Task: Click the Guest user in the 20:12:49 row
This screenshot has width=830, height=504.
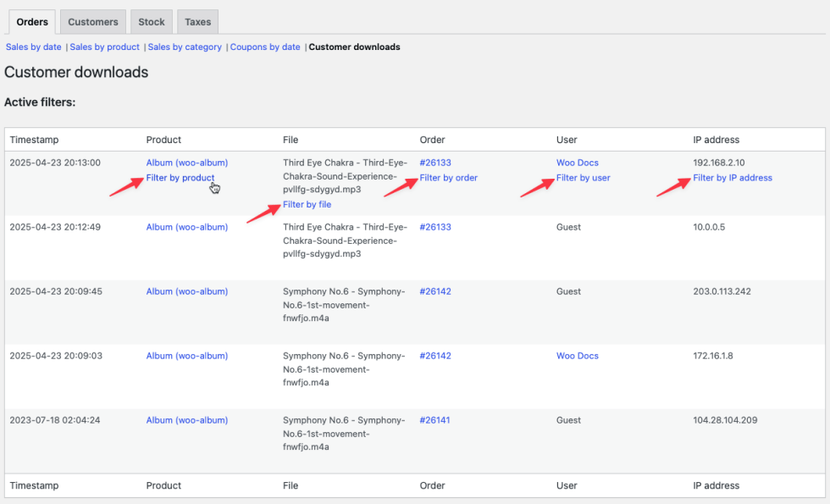Action: pos(568,227)
